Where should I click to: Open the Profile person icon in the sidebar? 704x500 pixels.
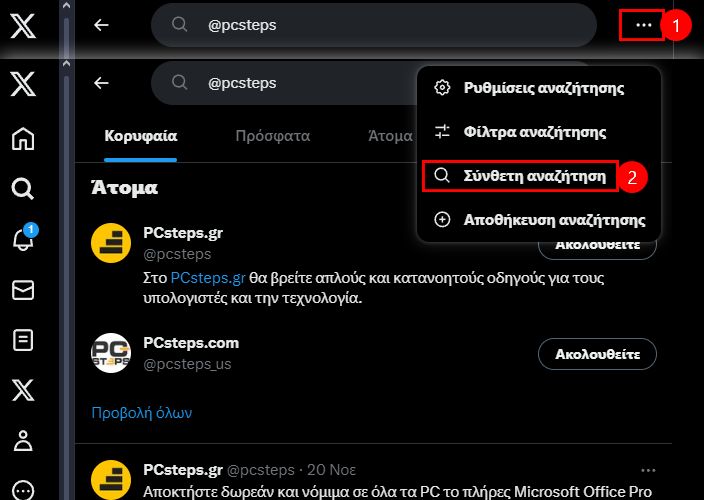[23, 440]
